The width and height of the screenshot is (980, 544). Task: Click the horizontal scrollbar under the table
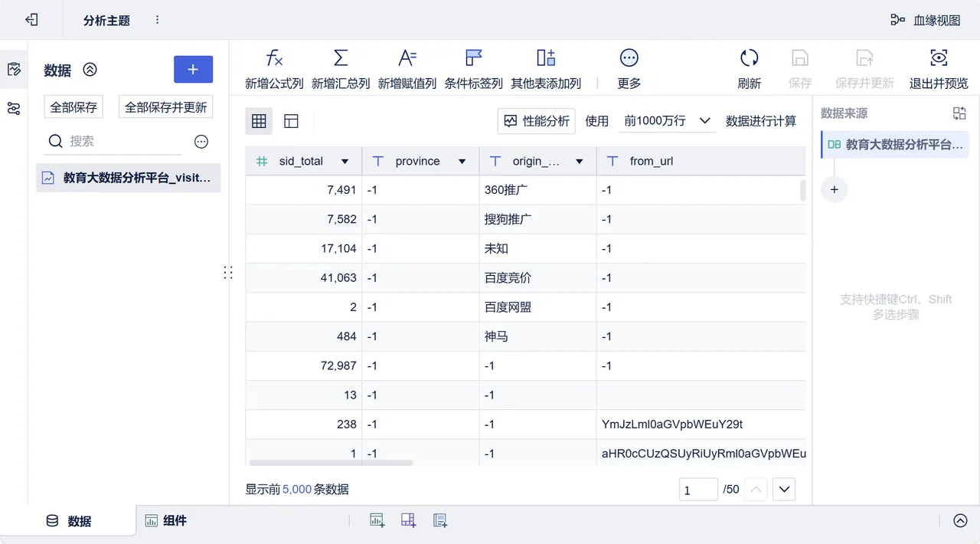coord(331,463)
